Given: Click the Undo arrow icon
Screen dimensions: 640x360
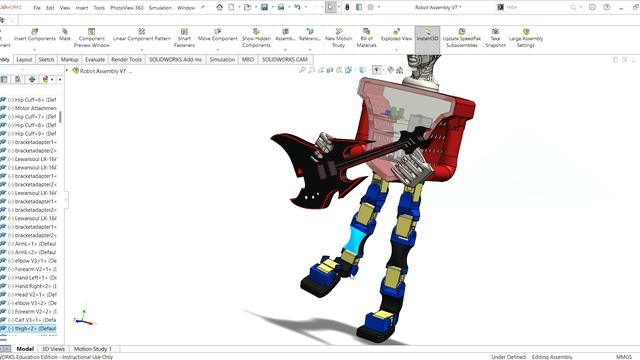Looking at the screenshot, I should click(298, 7).
